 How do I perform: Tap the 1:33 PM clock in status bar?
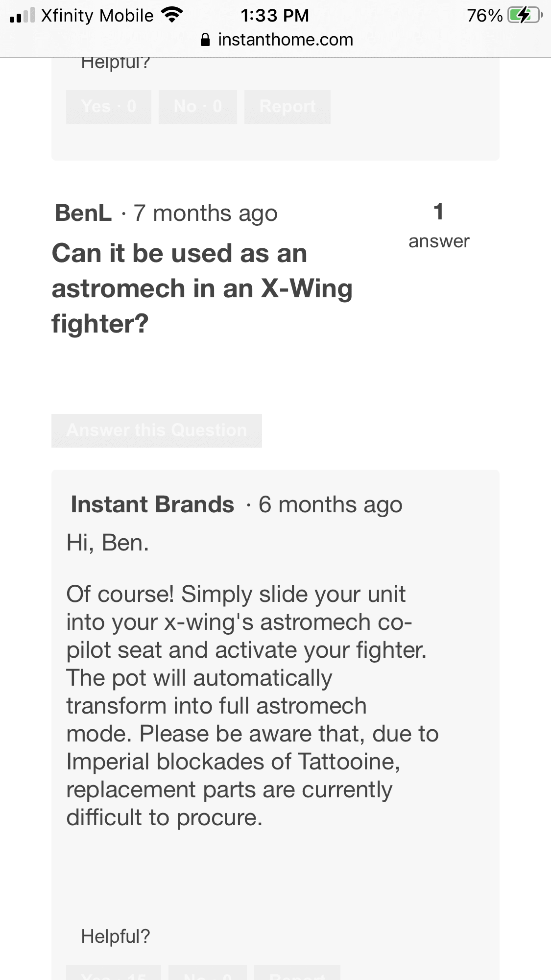click(275, 15)
